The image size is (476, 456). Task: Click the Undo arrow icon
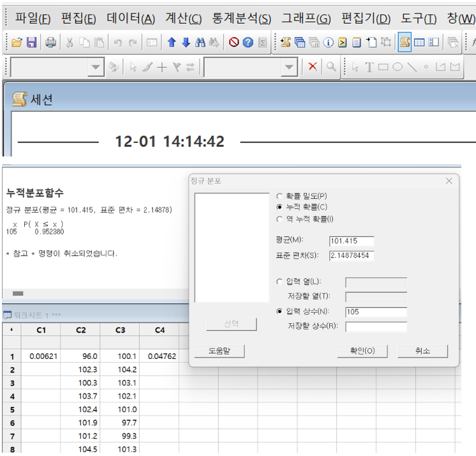click(x=118, y=42)
